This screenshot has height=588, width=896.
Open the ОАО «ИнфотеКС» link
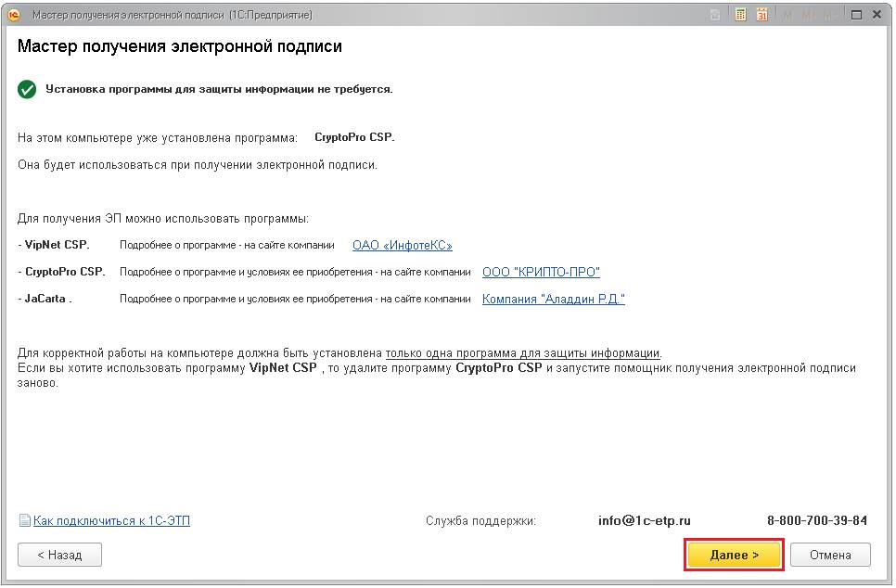403,245
